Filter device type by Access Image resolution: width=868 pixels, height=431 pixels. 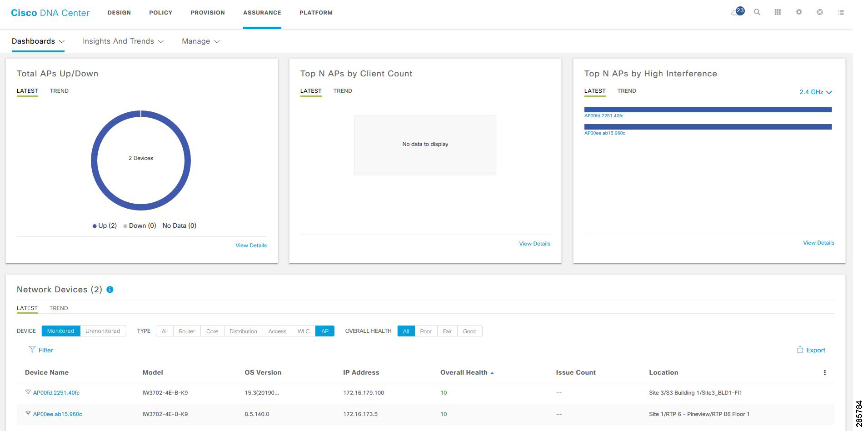(x=277, y=331)
